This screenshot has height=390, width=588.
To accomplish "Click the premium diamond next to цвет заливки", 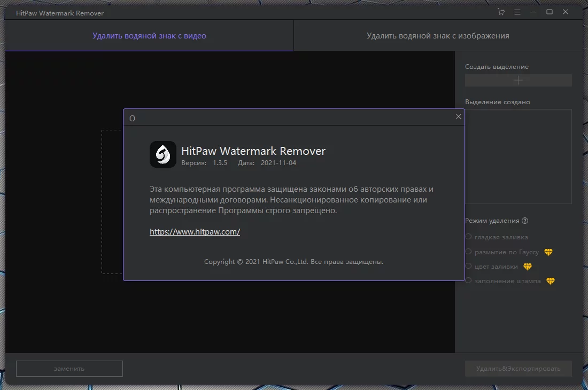I will (527, 267).
